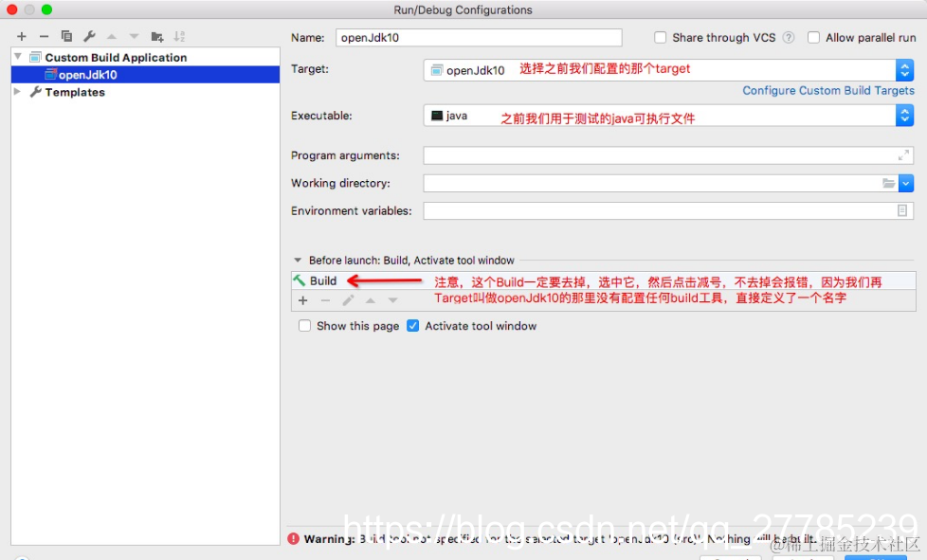Image resolution: width=927 pixels, height=560 pixels.
Task: Add a Before launch task with plus icon
Action: point(302,300)
